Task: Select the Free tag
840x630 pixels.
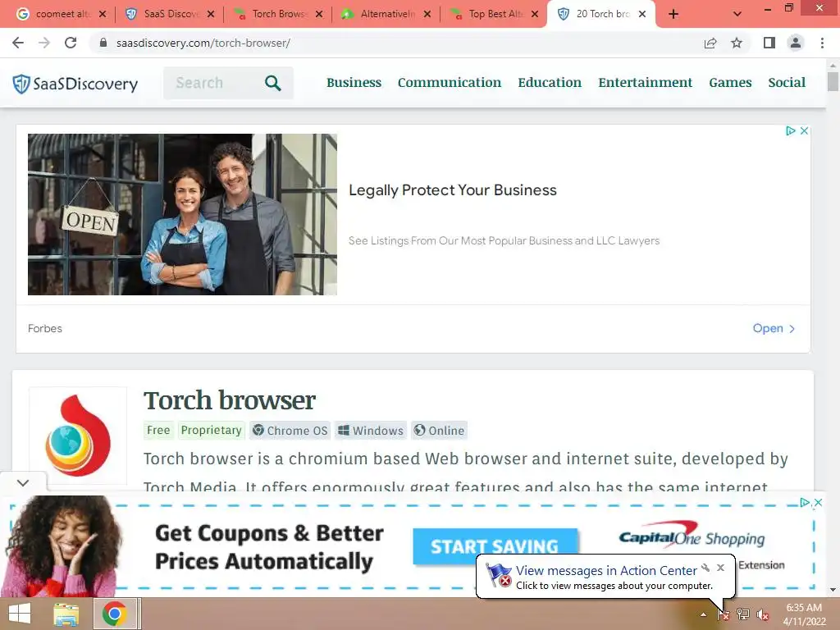Action: click(158, 430)
